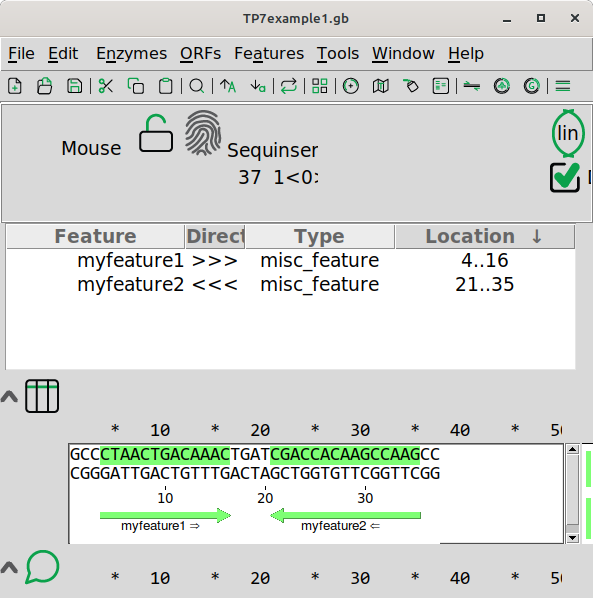Collapse the sequence panel chevron
This screenshot has width=593, height=598.
click(x=9, y=397)
